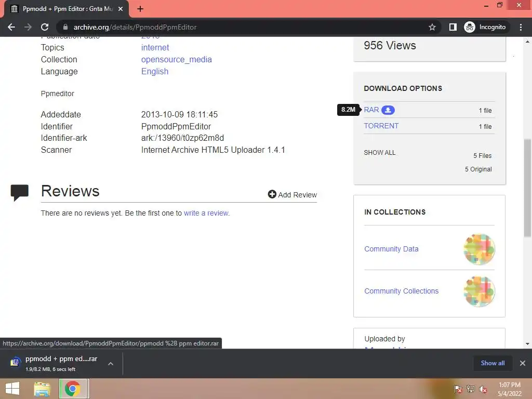Click the address bar URL
Image resolution: width=532 pixels, height=399 pixels.
pos(135,27)
